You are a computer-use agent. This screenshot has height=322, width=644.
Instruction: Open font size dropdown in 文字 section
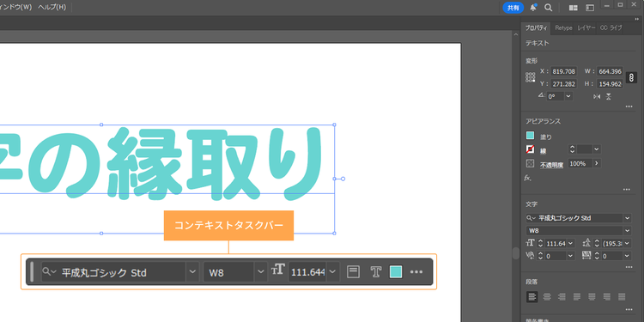click(x=570, y=243)
